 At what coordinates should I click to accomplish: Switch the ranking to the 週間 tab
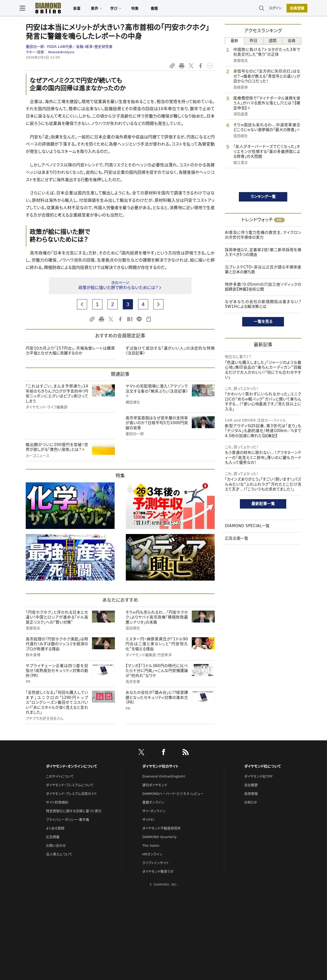click(272, 41)
